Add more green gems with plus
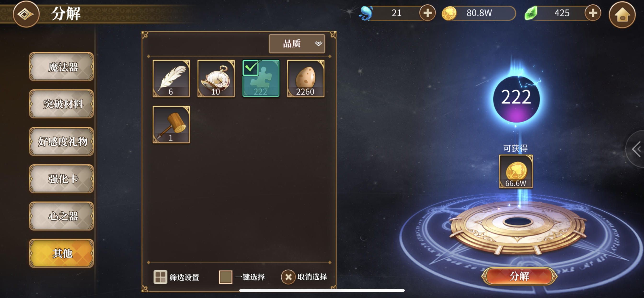 (x=592, y=13)
